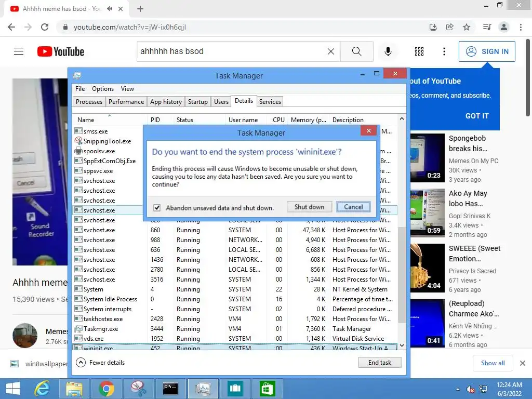Open the YouTube apps grid icon
Screen dimensions: 532x399
419,51
